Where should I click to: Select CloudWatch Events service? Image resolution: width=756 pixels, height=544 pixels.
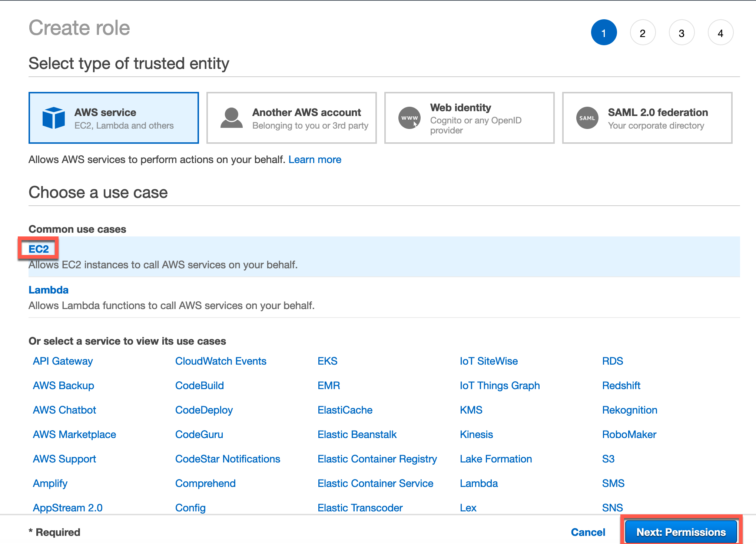(x=221, y=361)
